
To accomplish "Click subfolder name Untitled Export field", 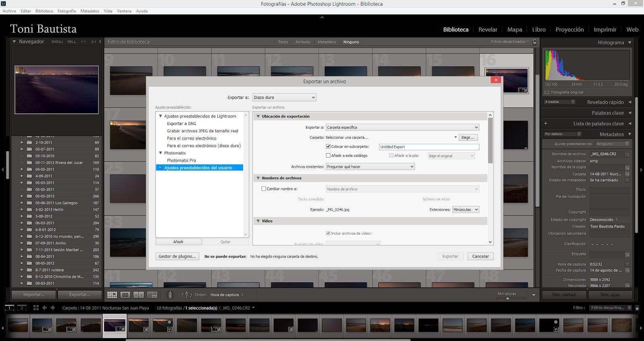I will (429, 147).
